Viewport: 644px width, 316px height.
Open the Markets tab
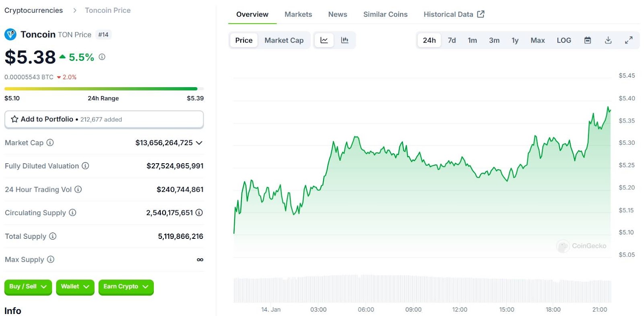pos(298,14)
